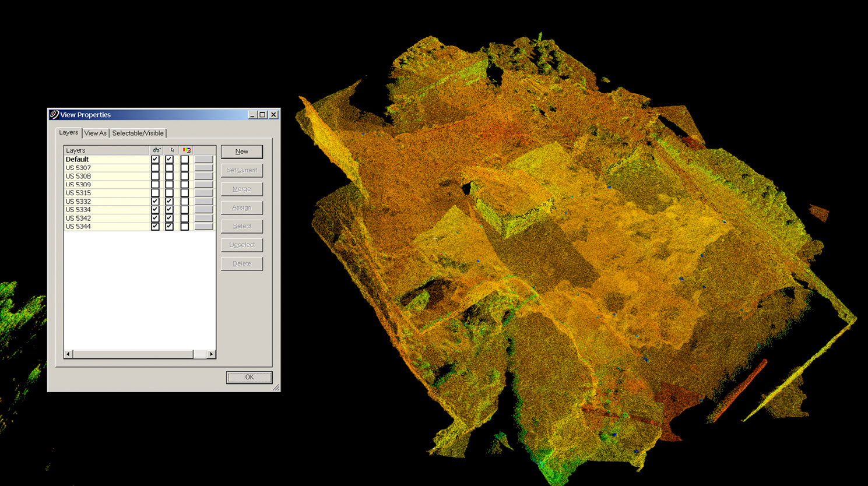Select layer name US 5342

78,218
